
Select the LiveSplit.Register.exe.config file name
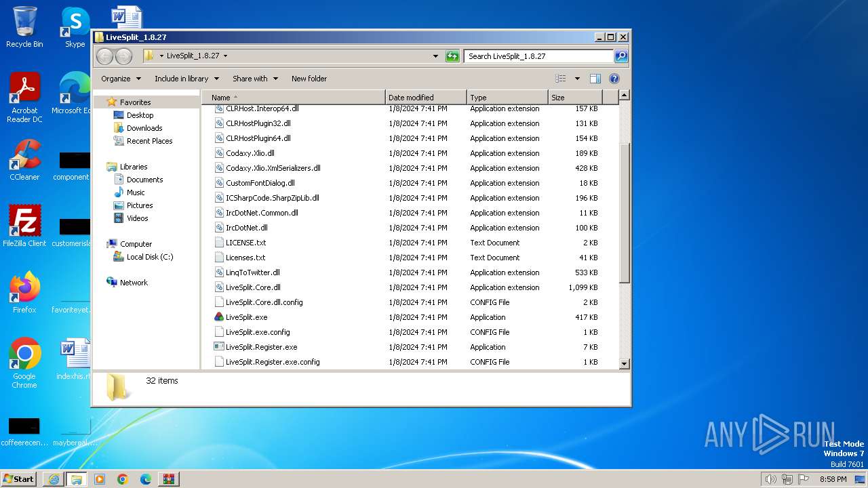pyautogui.click(x=273, y=362)
